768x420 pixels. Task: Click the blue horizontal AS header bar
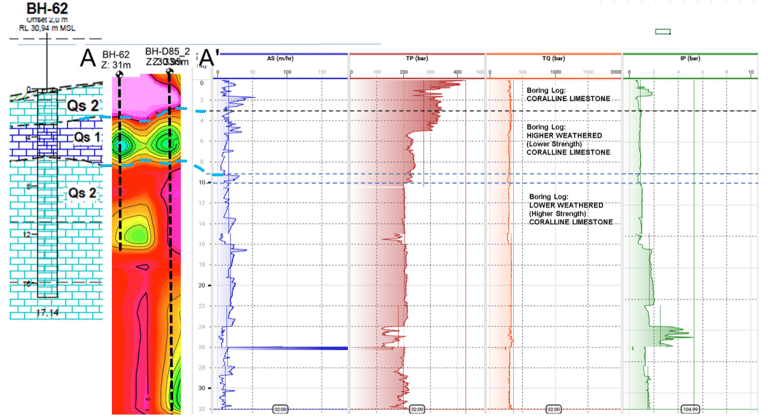(280, 54)
